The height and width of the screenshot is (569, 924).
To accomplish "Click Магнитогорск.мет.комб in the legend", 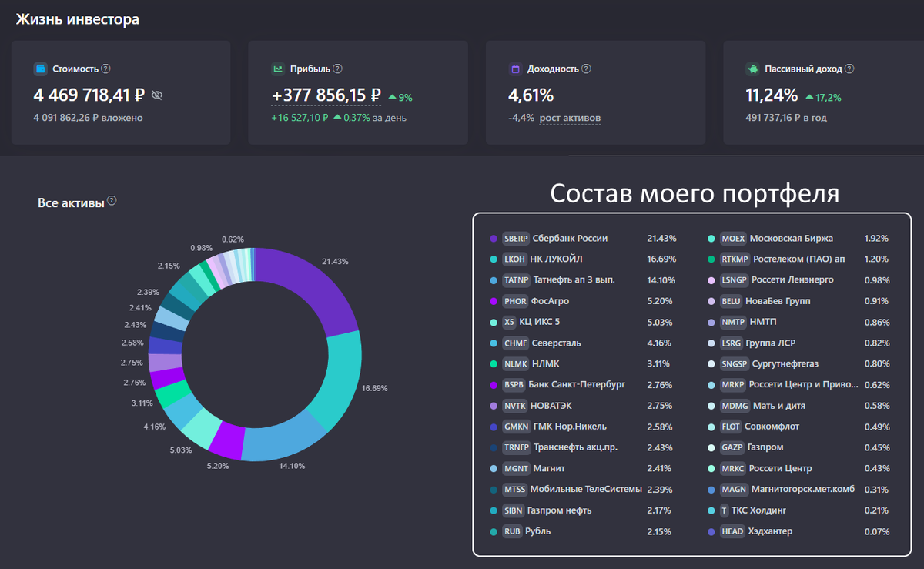I will (804, 489).
